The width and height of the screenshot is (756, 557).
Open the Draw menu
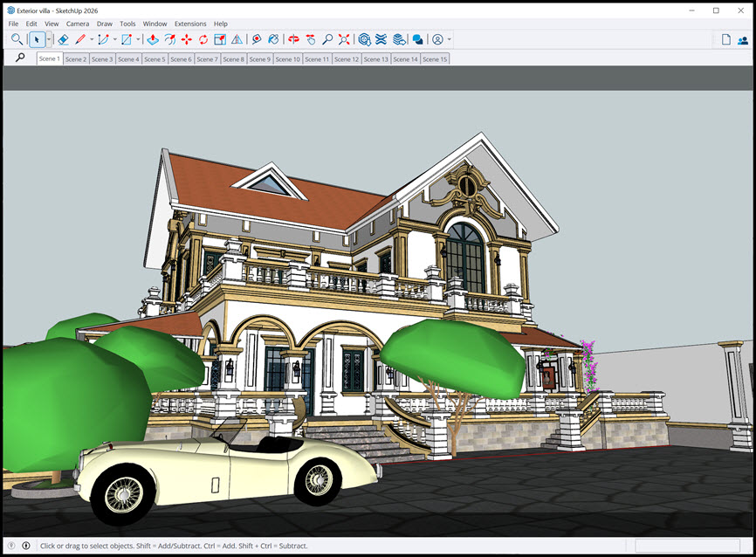click(105, 24)
